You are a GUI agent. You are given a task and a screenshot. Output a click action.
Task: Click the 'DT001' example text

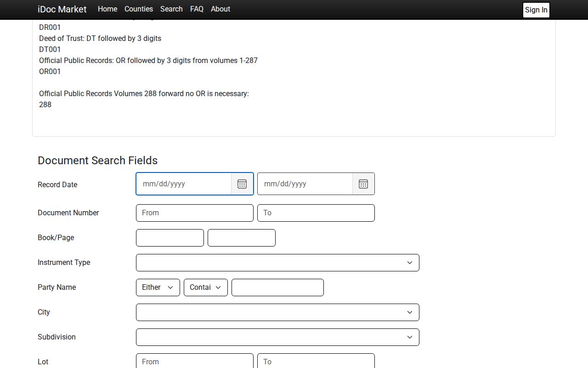click(x=50, y=49)
